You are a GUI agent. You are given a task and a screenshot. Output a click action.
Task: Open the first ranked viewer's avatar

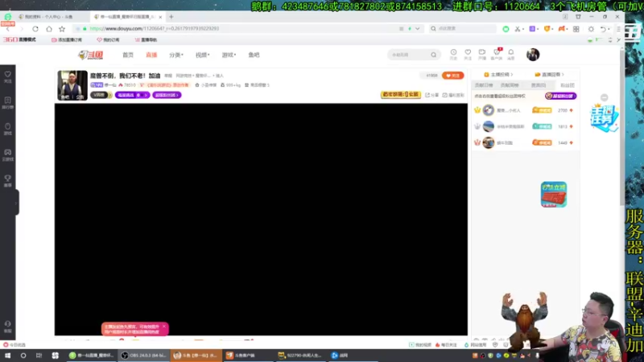[x=489, y=110]
